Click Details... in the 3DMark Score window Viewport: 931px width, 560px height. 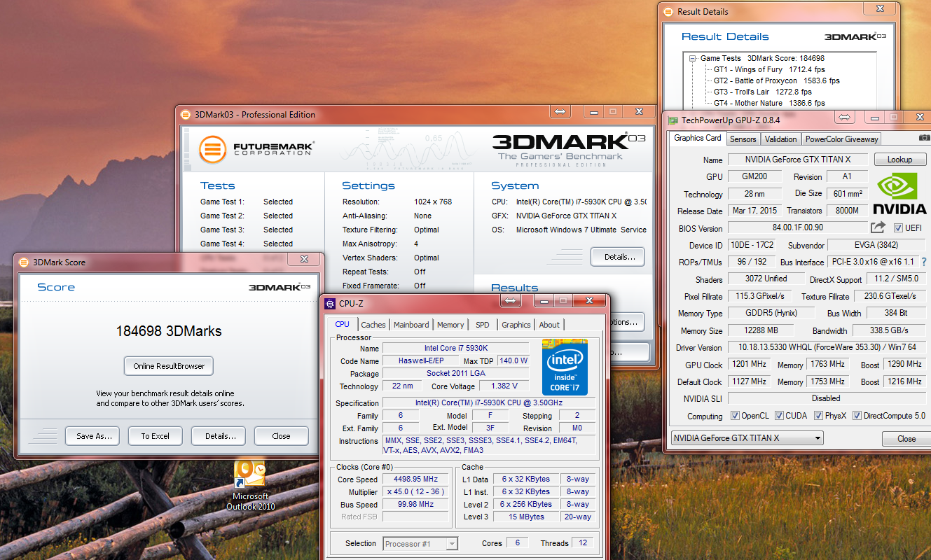pos(219,436)
